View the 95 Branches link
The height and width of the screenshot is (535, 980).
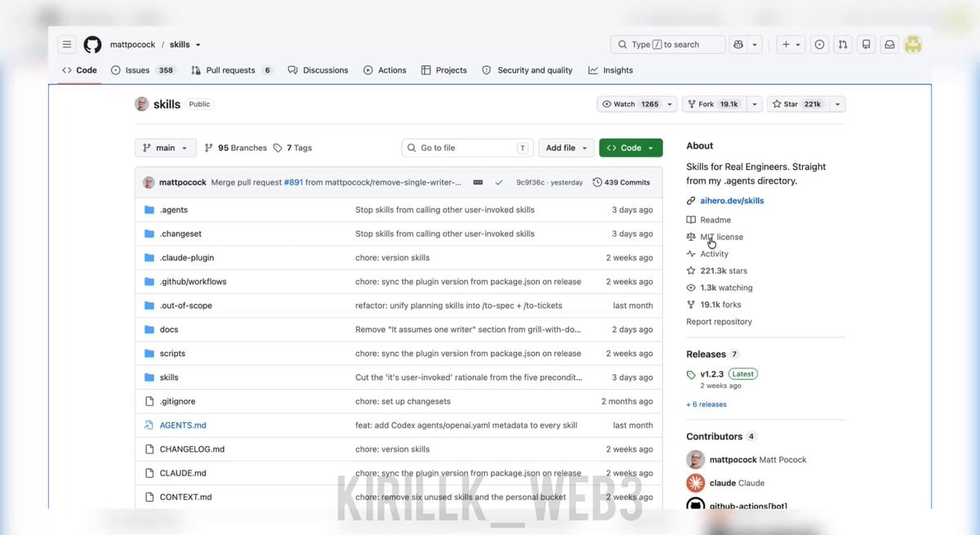[x=236, y=148]
